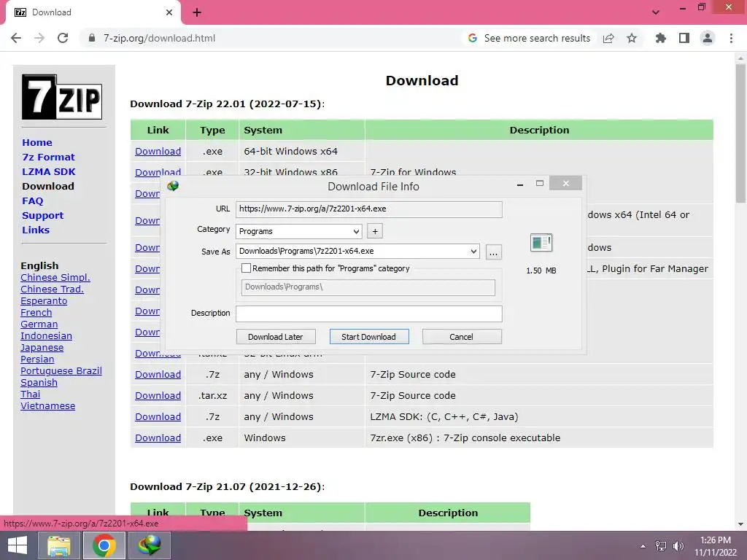Switch language to Thai
Screen dimensions: 747x560
click(30, 394)
